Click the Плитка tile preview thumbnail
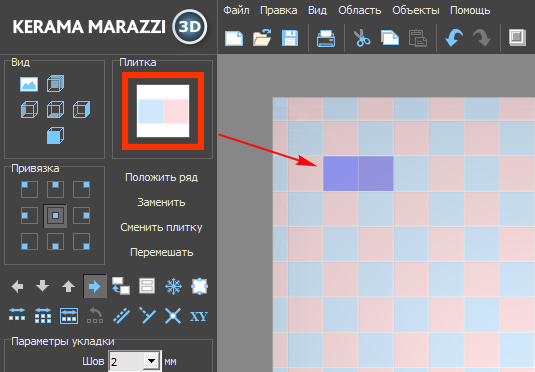The image size is (535, 372). click(163, 111)
